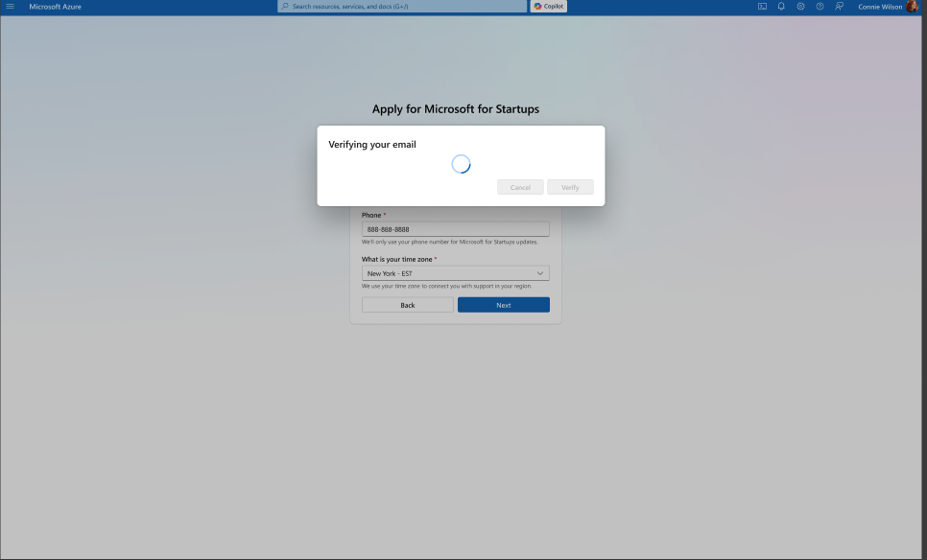927x560 pixels.
Task: Open the Azure portal hamburger menu
Action: (10, 7)
